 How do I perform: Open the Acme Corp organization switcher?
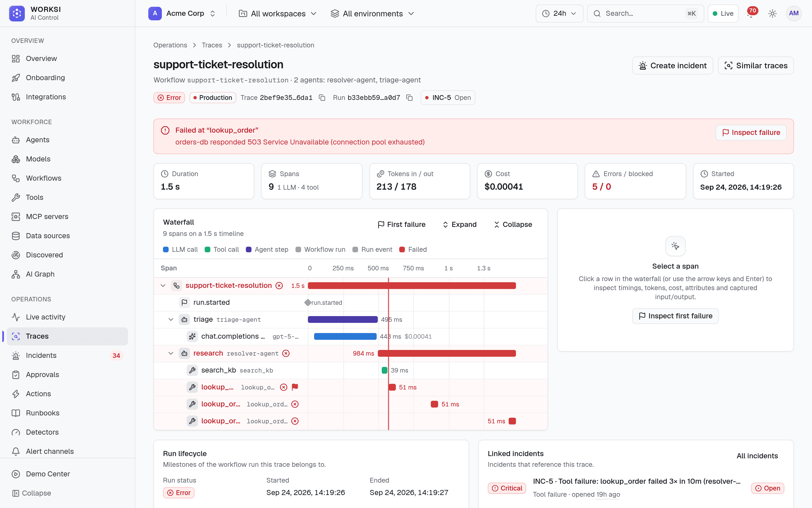[182, 14]
